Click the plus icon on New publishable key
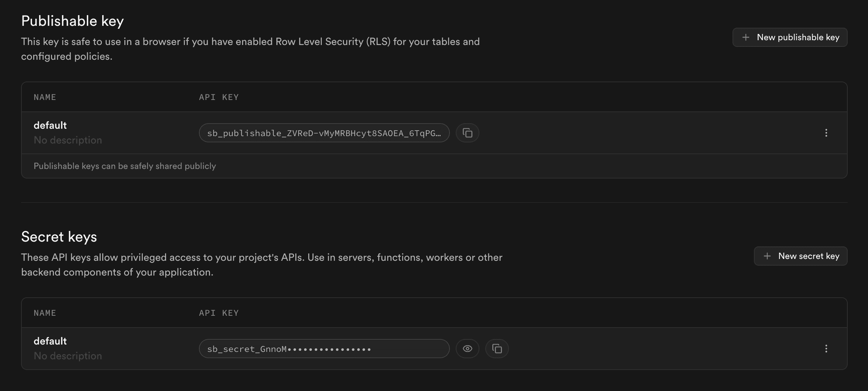The width and height of the screenshot is (868, 391). 745,37
